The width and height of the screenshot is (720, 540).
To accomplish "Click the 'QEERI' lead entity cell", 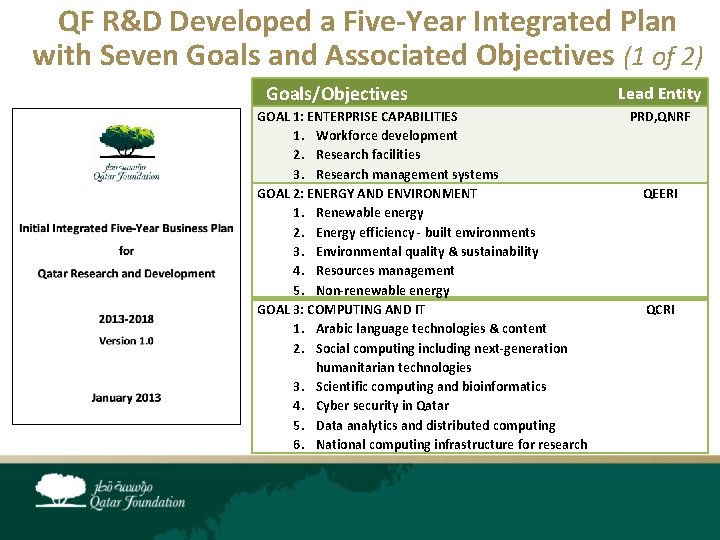I will (660, 194).
